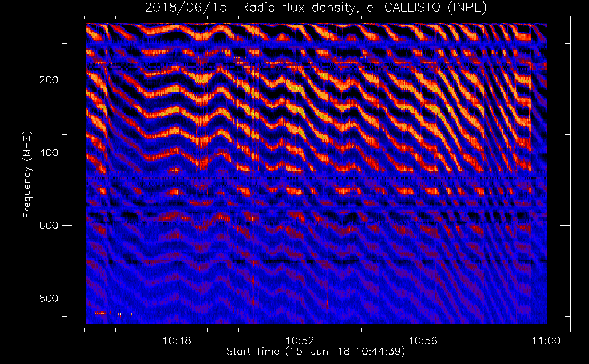Click the 10:56 time tick label

pyautogui.click(x=423, y=341)
